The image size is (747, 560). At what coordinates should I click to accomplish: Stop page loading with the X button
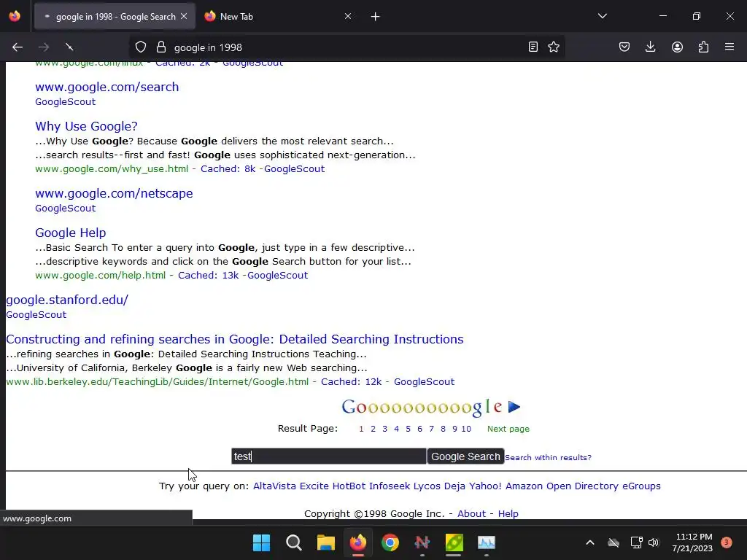pos(69,47)
